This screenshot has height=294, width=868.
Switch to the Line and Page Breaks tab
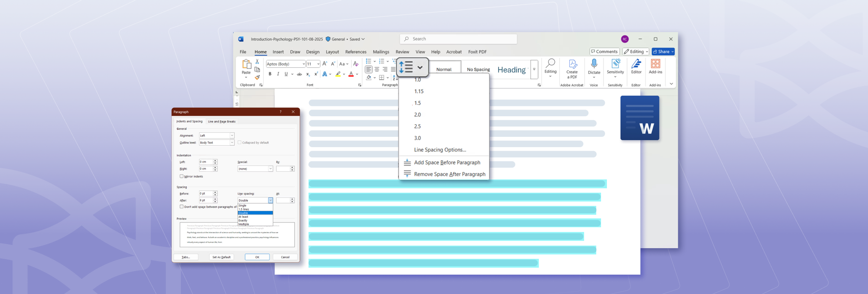click(221, 121)
